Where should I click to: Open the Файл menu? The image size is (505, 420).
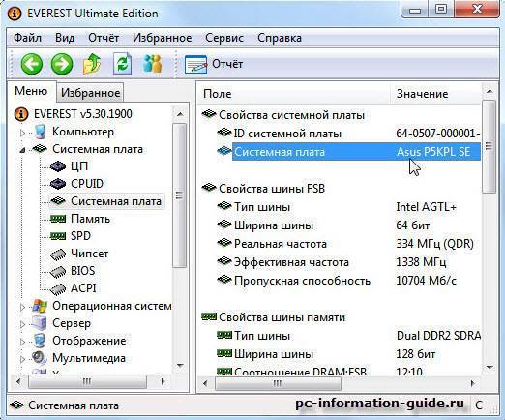coord(28,38)
